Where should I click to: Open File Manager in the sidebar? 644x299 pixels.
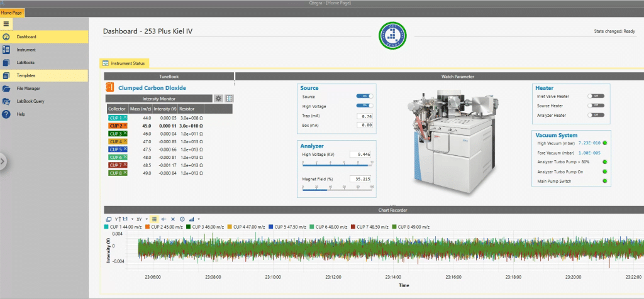[x=44, y=88]
